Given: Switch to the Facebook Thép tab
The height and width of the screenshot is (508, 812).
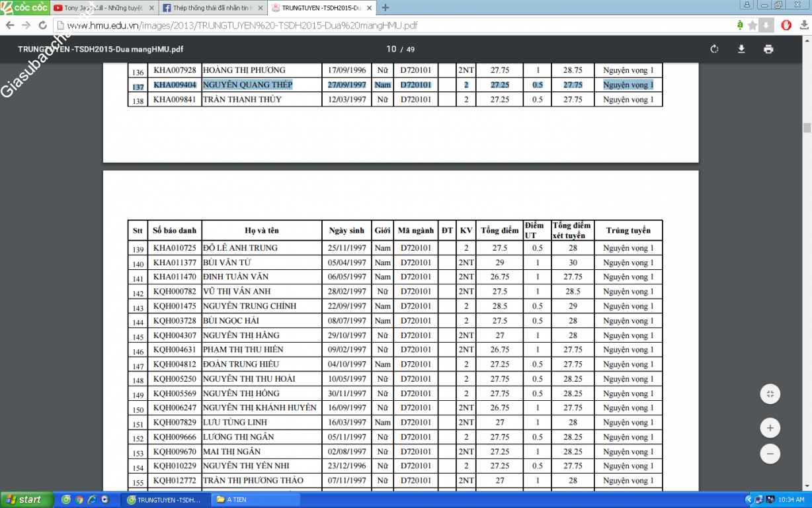Looking at the screenshot, I should (x=208, y=8).
